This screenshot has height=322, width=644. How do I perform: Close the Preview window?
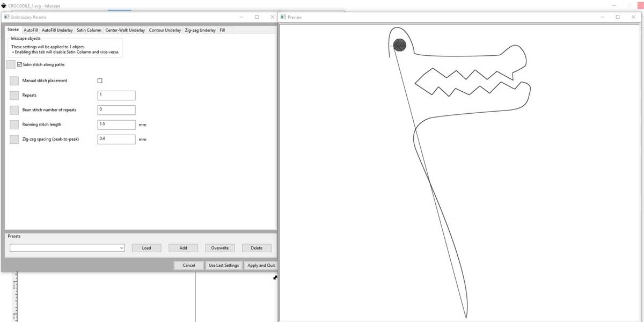coord(633,17)
